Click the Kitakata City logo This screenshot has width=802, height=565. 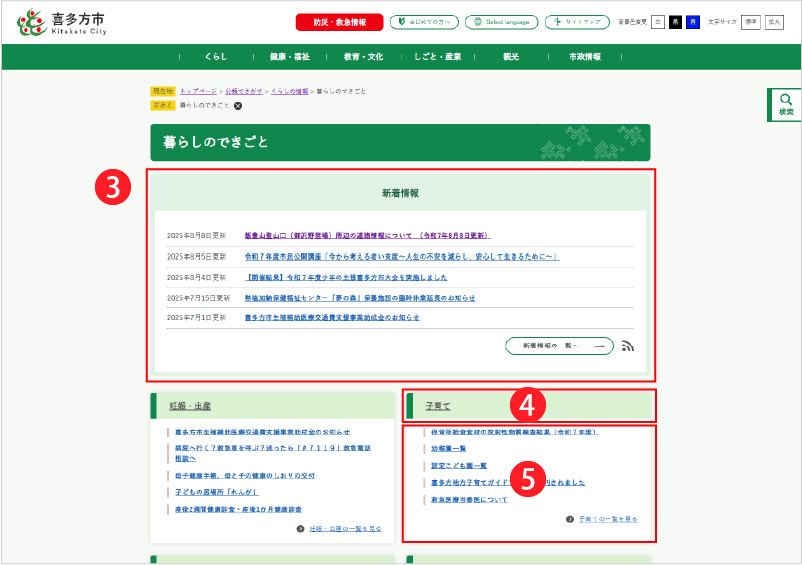(62, 22)
